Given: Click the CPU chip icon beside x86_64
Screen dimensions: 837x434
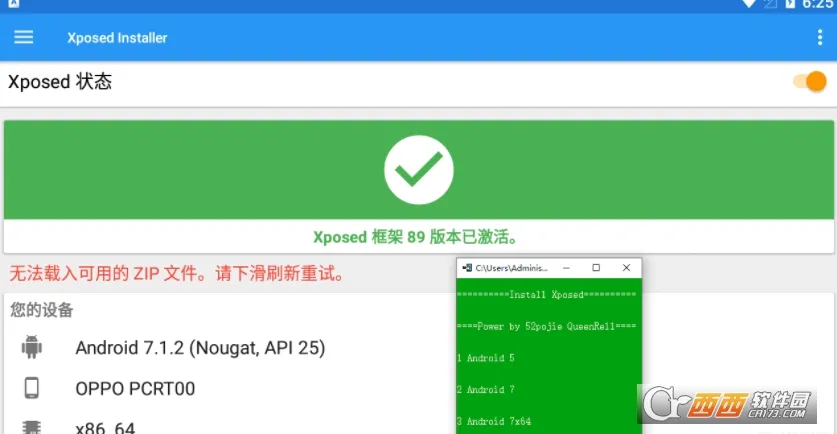Looking at the screenshot, I should point(31,427).
